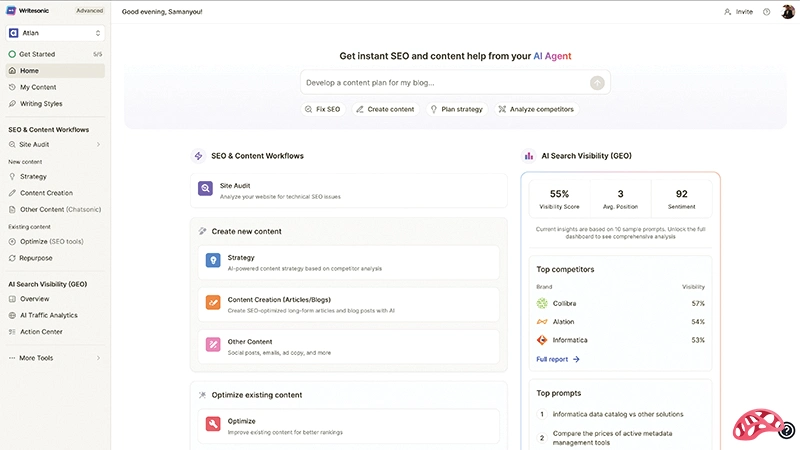Open the Atlan workspace dropdown

pos(55,32)
